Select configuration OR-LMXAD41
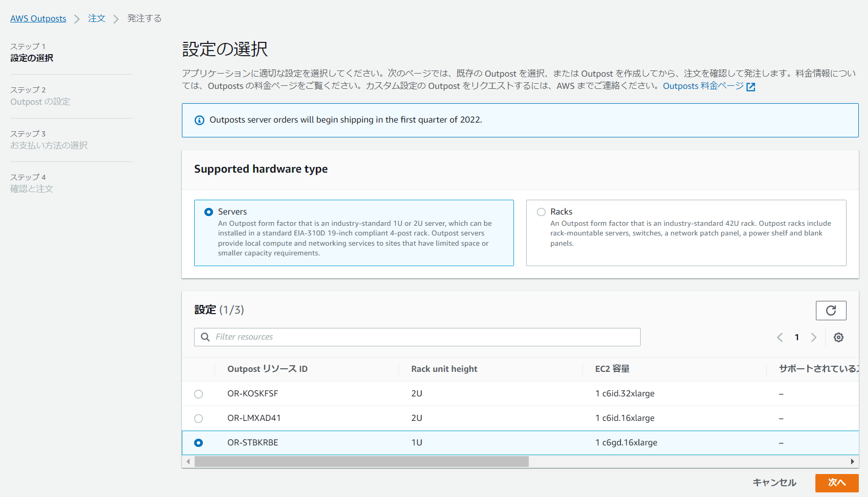The height and width of the screenshot is (497, 868). (198, 418)
